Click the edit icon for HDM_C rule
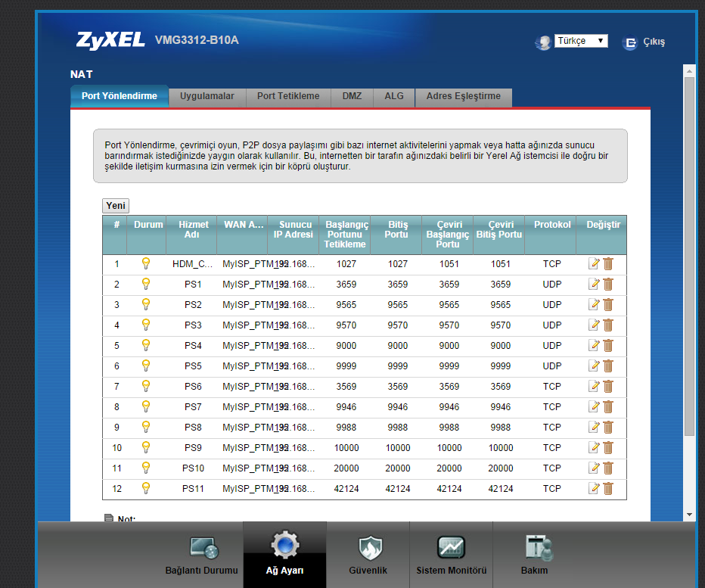Viewport: 705px width, 588px height. pos(595,264)
